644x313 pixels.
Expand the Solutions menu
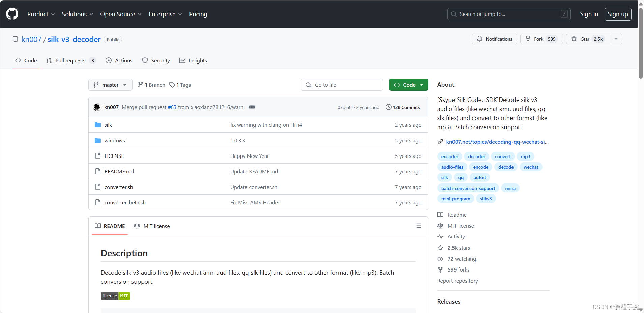pos(77,14)
